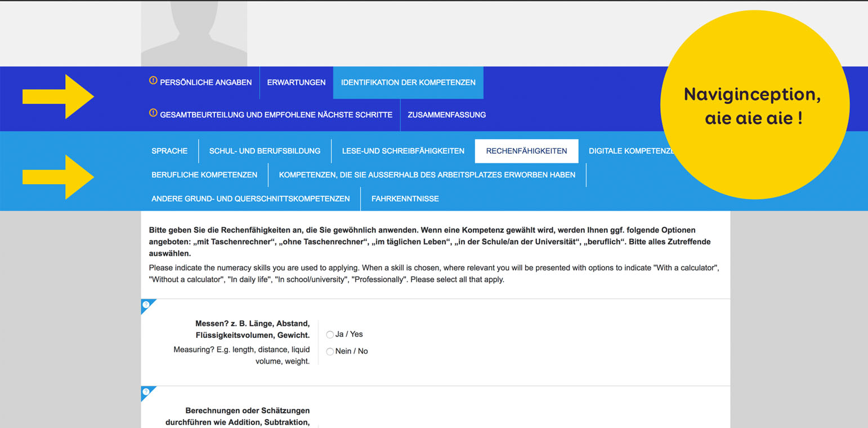This screenshot has width=868, height=428.
Task: Open Schul- und Berufsbildung
Action: tap(265, 151)
